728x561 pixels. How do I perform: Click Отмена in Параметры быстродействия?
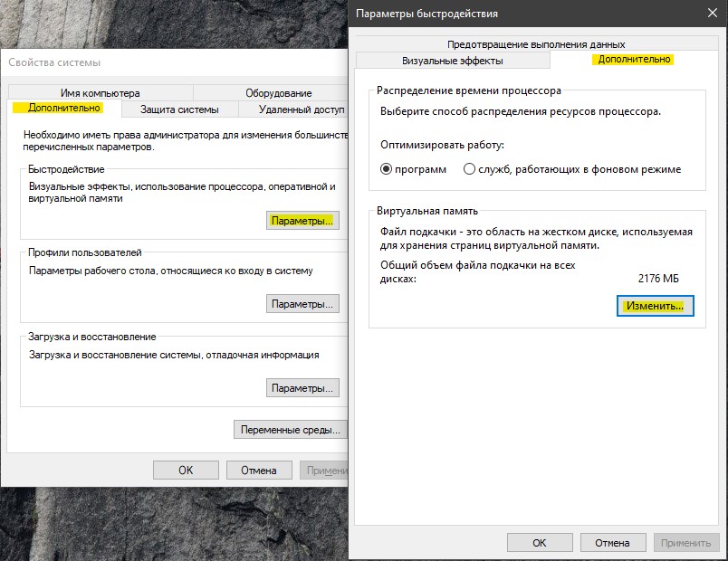612,542
